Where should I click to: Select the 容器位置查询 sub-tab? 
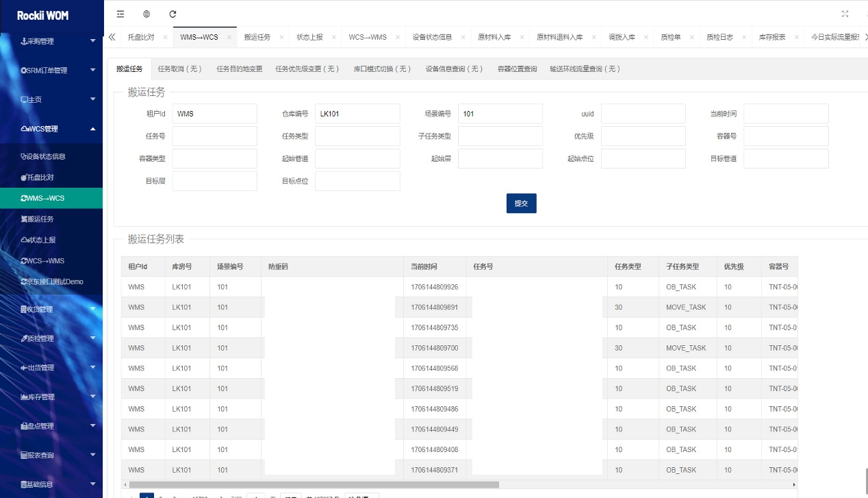click(517, 69)
